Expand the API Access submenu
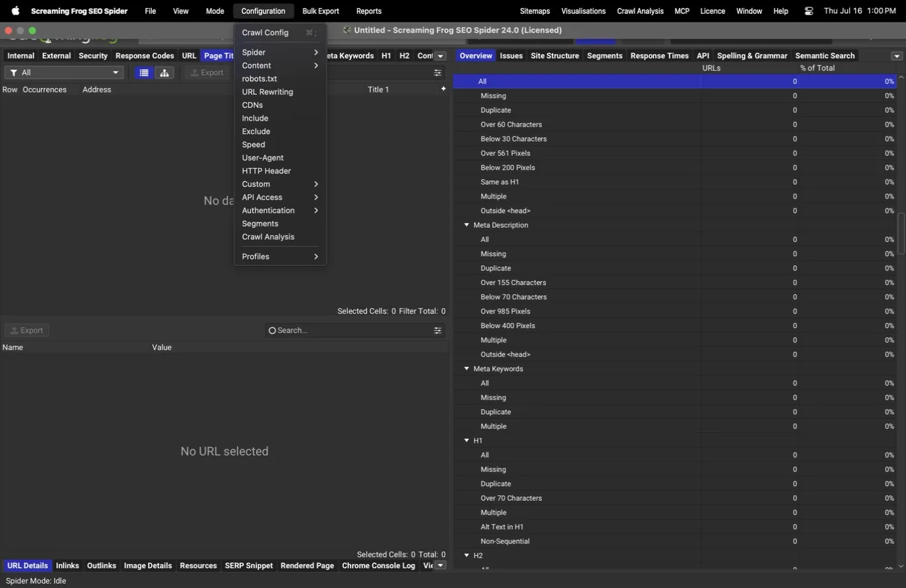This screenshot has width=906, height=588. [x=280, y=197]
